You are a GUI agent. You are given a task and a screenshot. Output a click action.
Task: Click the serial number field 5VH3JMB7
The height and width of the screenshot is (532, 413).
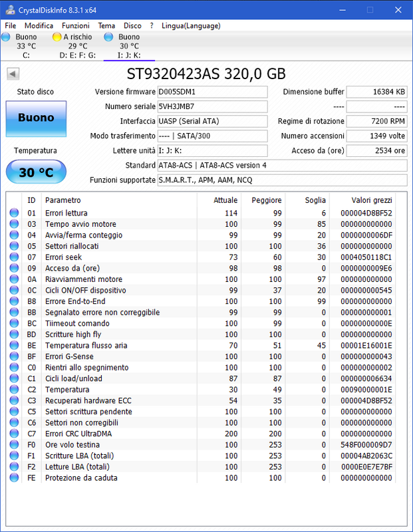pyautogui.click(x=212, y=106)
